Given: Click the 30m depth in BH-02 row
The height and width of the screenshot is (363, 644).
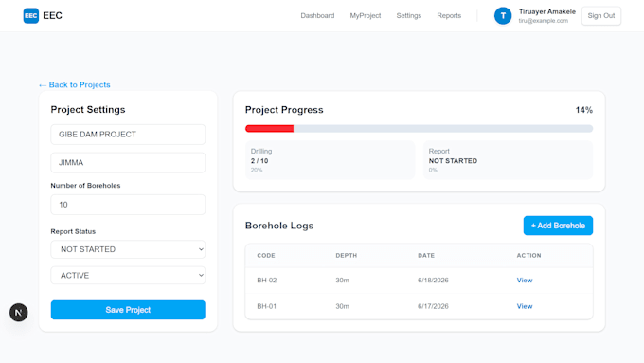Looking at the screenshot, I should coord(342,280).
